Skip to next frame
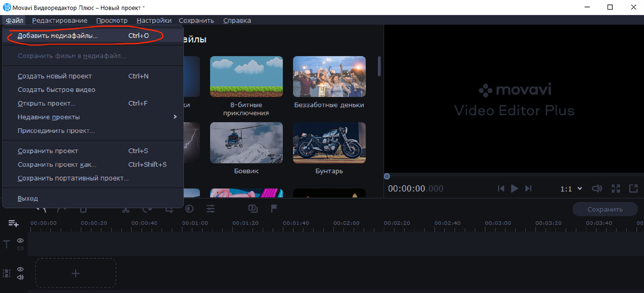 click(x=529, y=188)
